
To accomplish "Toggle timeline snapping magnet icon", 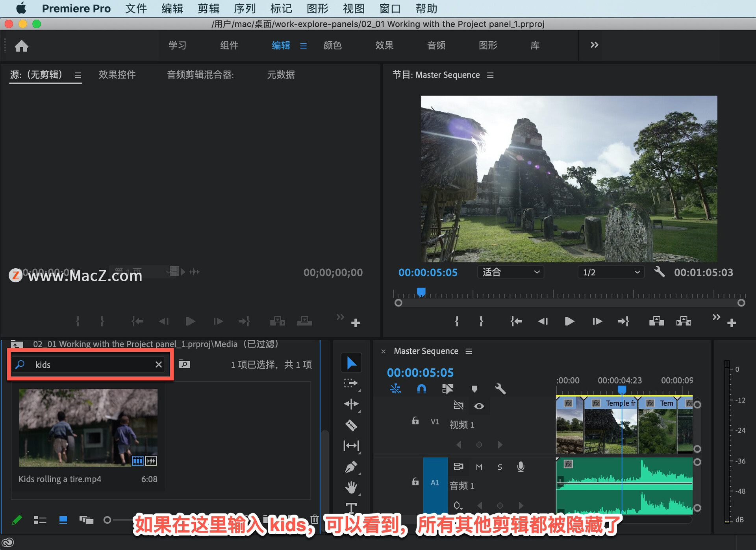I will click(421, 389).
